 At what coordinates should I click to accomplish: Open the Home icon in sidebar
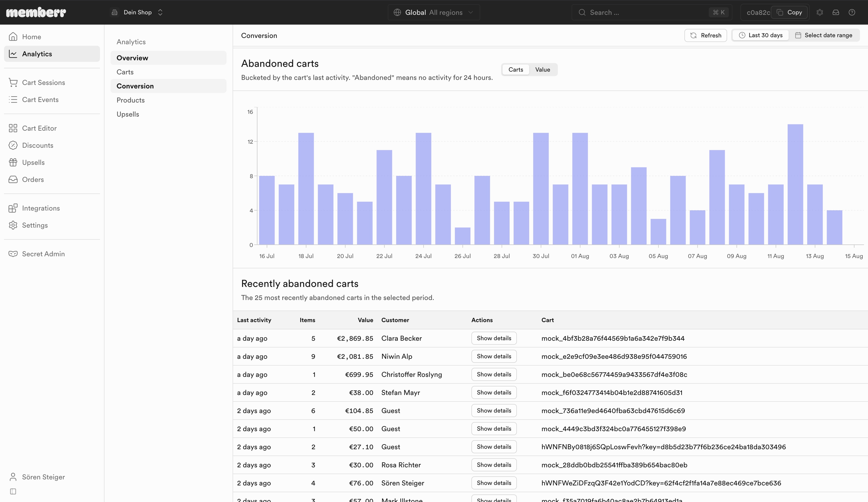(x=13, y=36)
